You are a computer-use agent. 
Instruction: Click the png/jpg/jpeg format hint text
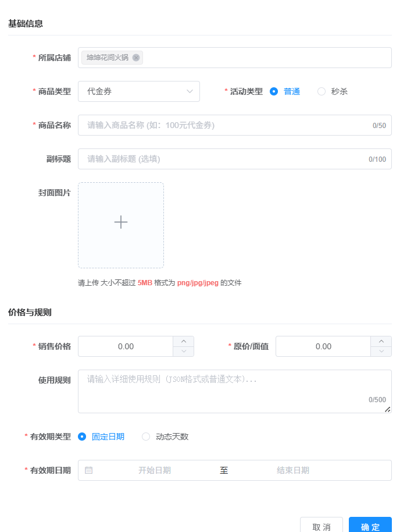pyautogui.click(x=198, y=283)
